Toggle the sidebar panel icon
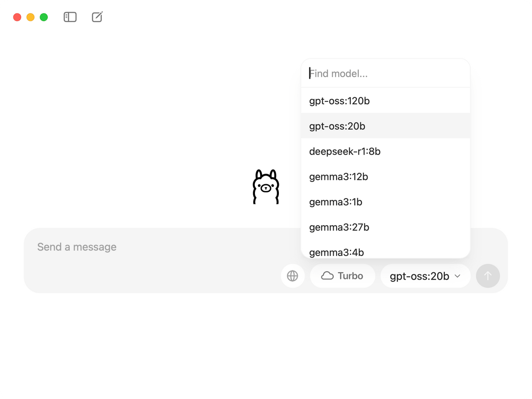This screenshot has width=532, height=399. 70,17
